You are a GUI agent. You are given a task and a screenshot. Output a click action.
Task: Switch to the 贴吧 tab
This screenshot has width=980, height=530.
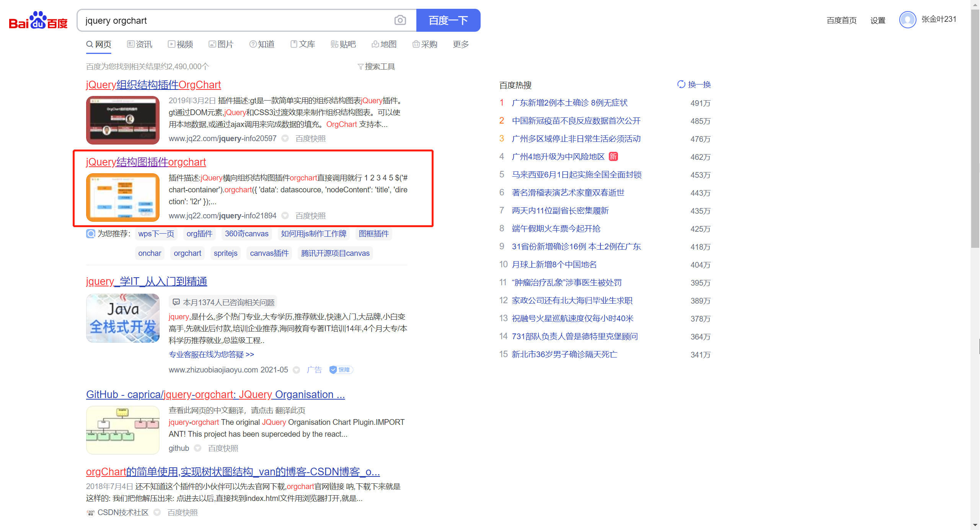pyautogui.click(x=343, y=44)
